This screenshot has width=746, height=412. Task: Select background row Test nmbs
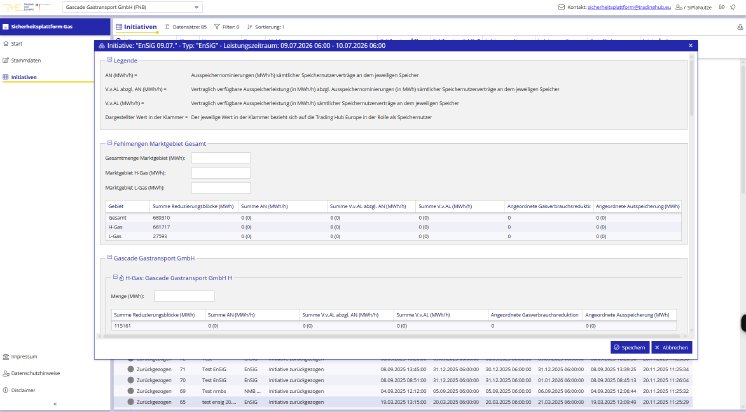(402, 391)
